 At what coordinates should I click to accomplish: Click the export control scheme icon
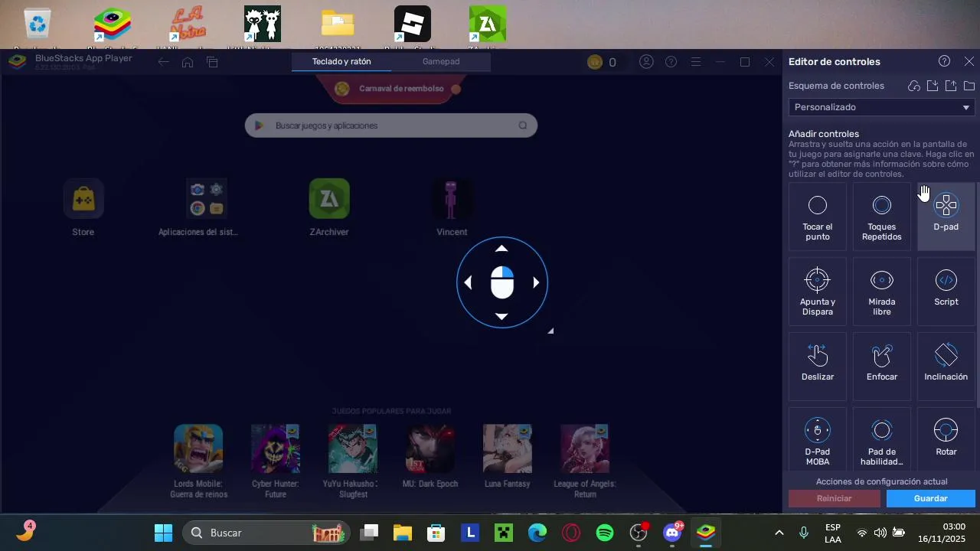coord(951,86)
